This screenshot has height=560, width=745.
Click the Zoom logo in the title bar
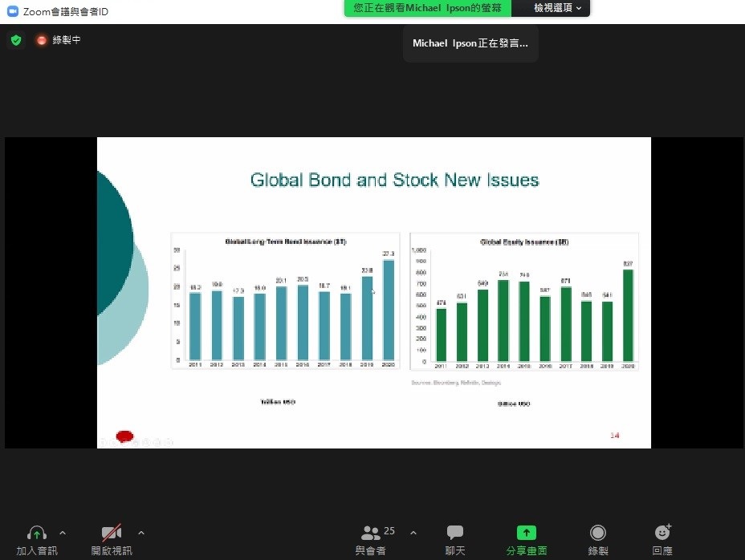12,11
